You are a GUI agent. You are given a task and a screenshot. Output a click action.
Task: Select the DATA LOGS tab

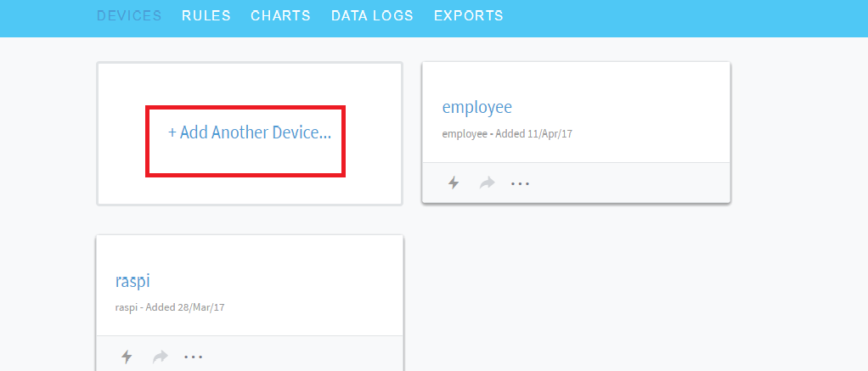click(x=372, y=16)
